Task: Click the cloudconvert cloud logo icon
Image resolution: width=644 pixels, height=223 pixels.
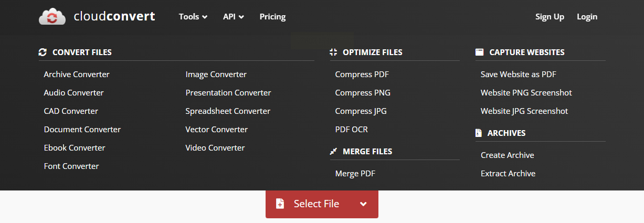Action: pos(52,17)
